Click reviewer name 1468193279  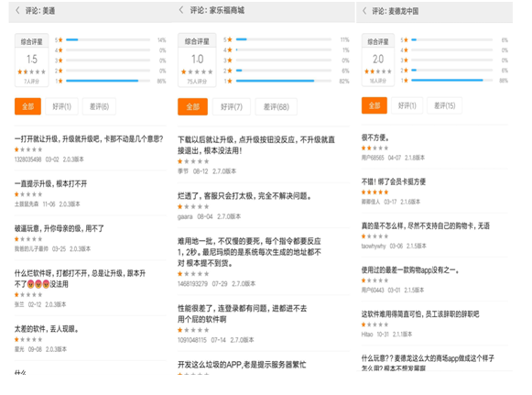[x=192, y=283]
